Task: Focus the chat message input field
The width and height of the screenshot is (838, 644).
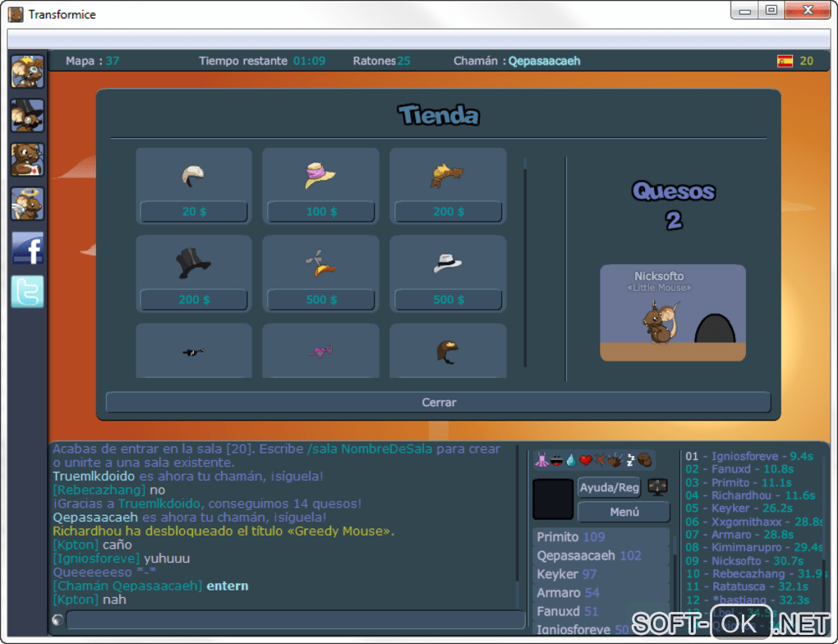Action: click(x=296, y=620)
